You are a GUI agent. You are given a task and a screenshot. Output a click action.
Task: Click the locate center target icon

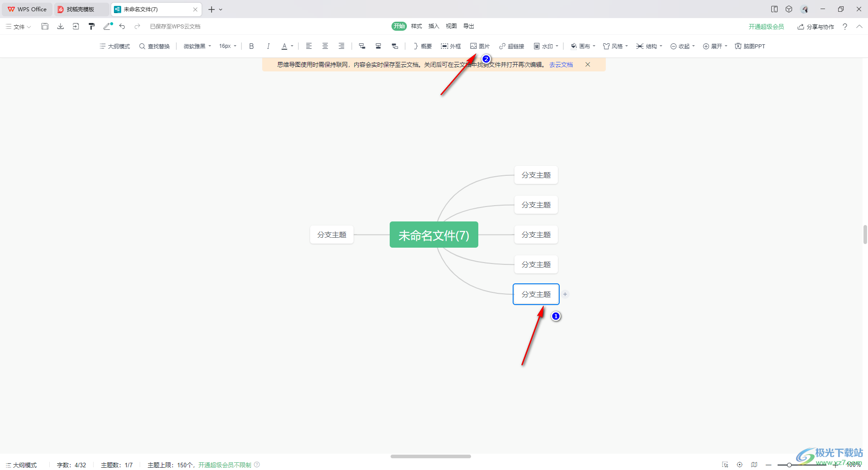(x=740, y=465)
